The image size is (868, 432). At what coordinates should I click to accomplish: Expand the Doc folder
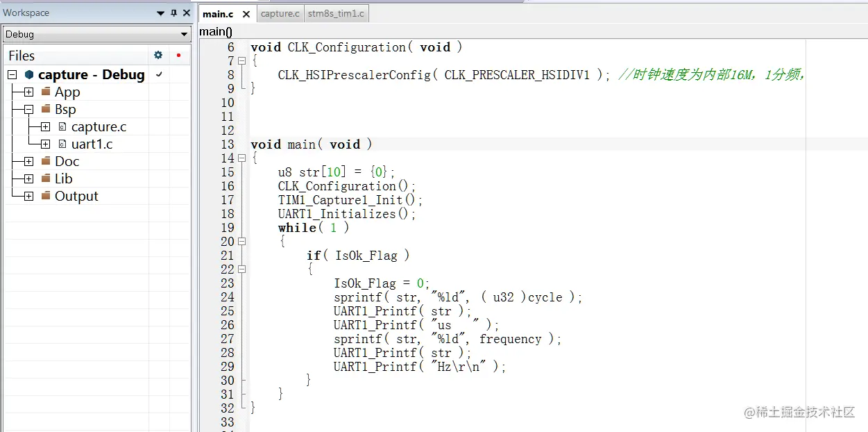click(x=28, y=162)
